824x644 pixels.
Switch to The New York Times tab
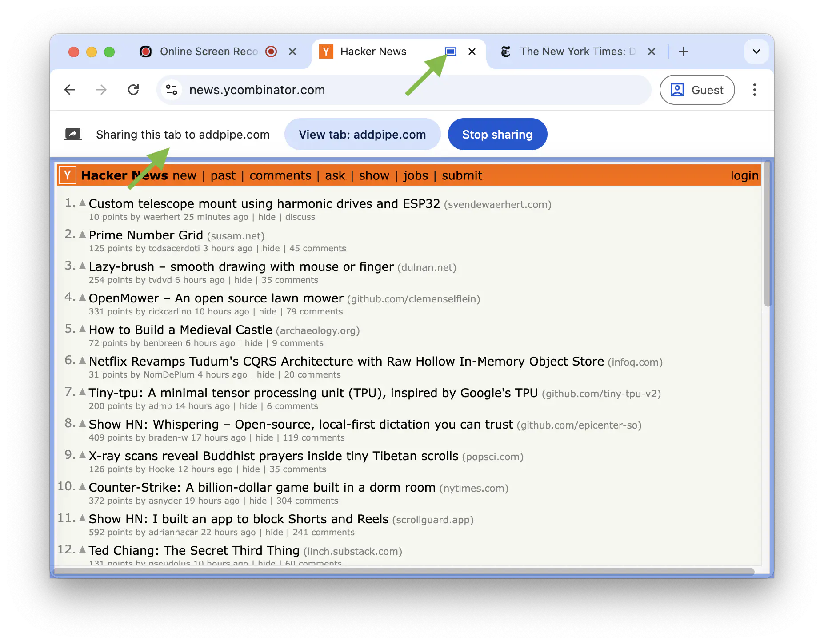click(578, 52)
